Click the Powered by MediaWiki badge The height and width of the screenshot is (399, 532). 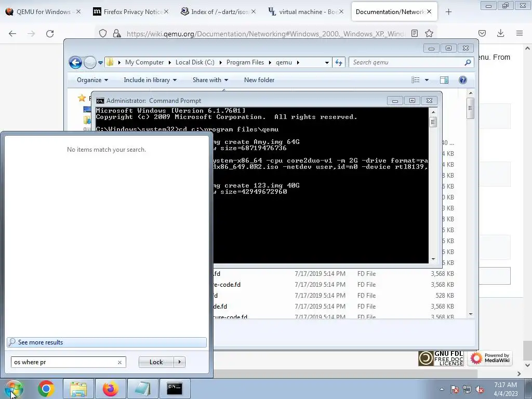click(490, 358)
